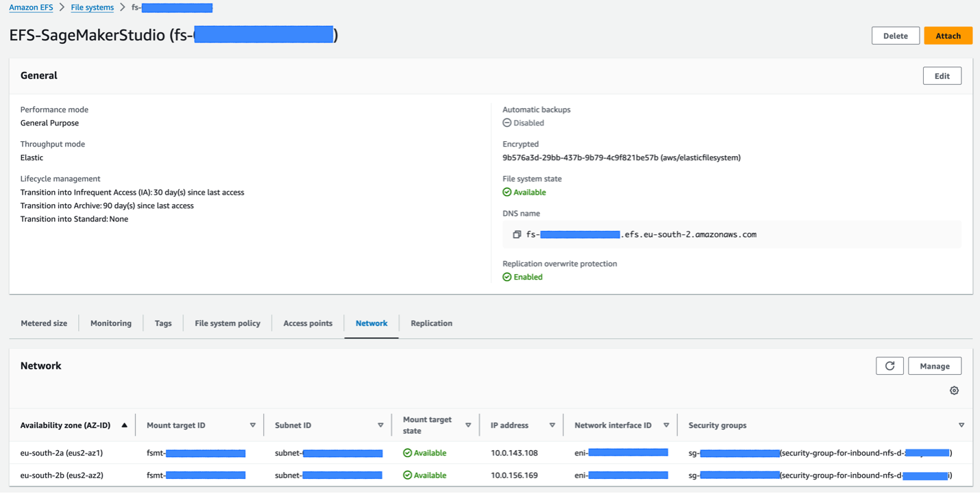Click subnet ID in eu-south-2a row
The height and width of the screenshot is (496, 980).
[328, 453]
